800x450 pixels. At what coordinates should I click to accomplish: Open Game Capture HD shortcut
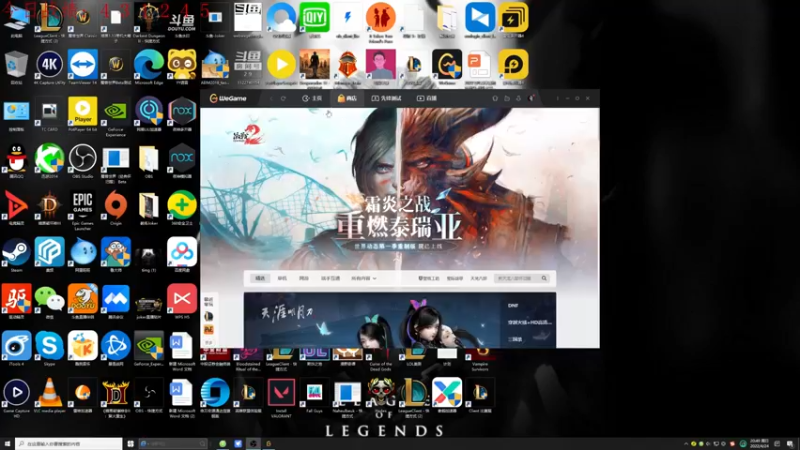click(16, 397)
